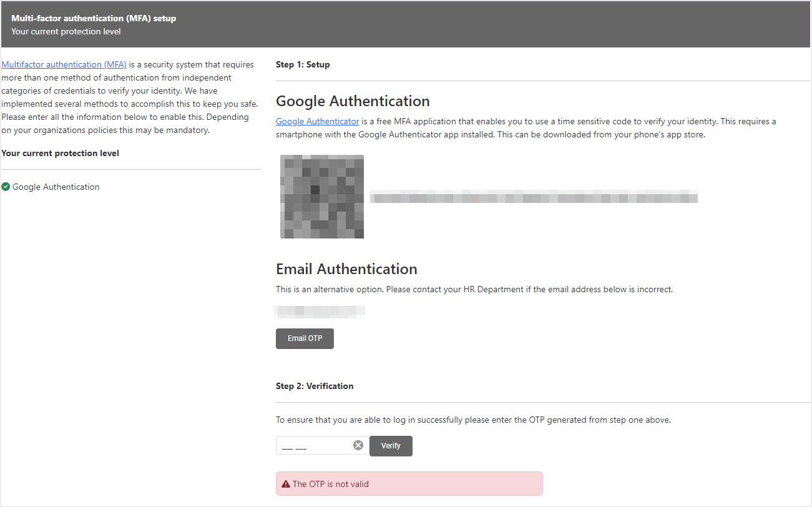Click the green checkmark beside Google Authentication
The width and height of the screenshot is (812, 507).
pyautogui.click(x=6, y=187)
